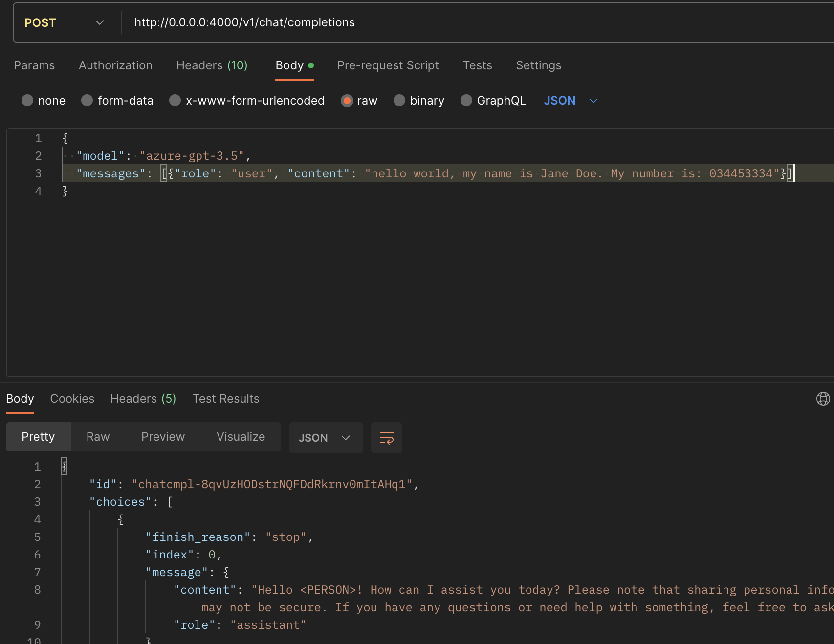
Task: Switch response view to Raw
Action: (98, 437)
